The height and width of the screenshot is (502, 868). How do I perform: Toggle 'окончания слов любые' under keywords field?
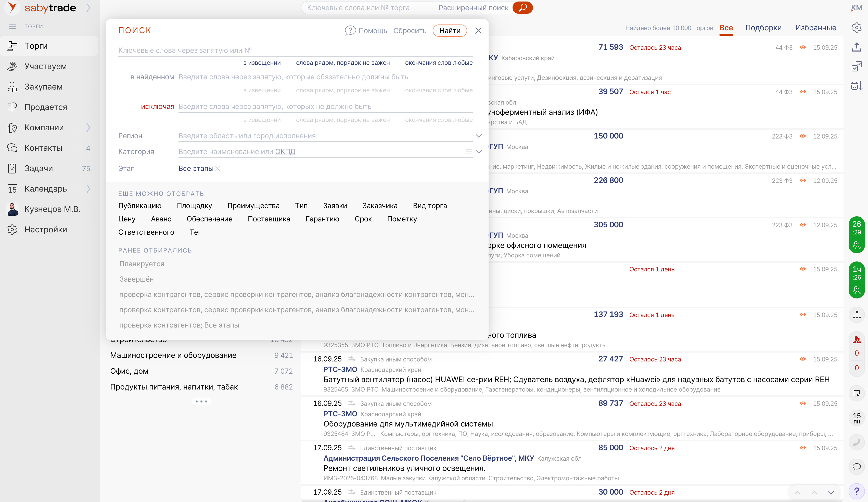(439, 63)
